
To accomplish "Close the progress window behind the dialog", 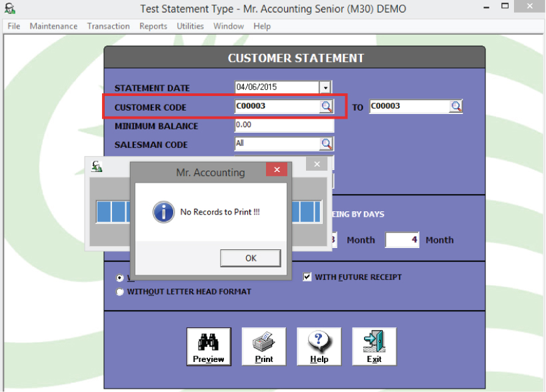I will pyautogui.click(x=317, y=164).
